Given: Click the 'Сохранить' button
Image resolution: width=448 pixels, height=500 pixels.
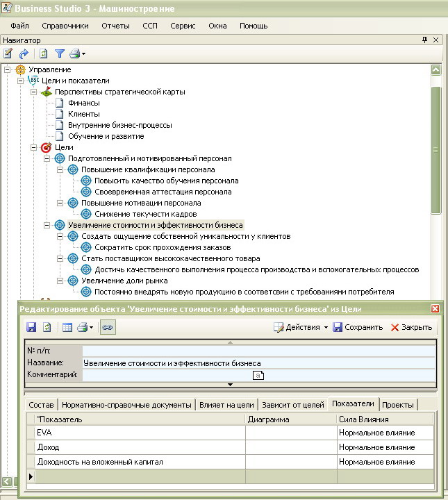Looking at the screenshot, I should tap(358, 327).
